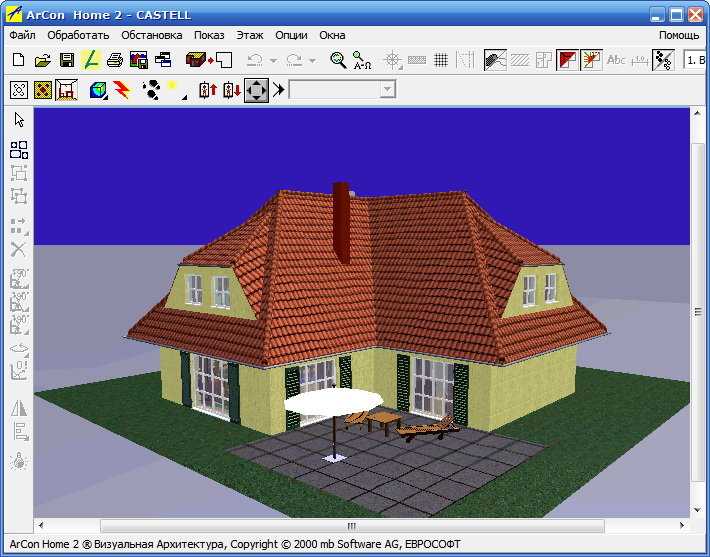The image size is (710, 557).
Task: Click the object catalog squares icon in sidebar
Action: coord(19,150)
